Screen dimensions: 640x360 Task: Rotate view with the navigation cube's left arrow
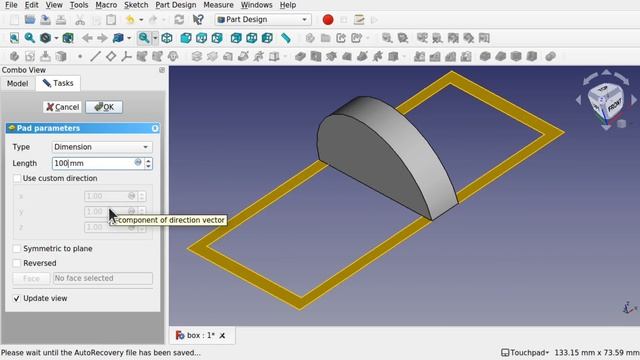pyautogui.click(x=578, y=99)
